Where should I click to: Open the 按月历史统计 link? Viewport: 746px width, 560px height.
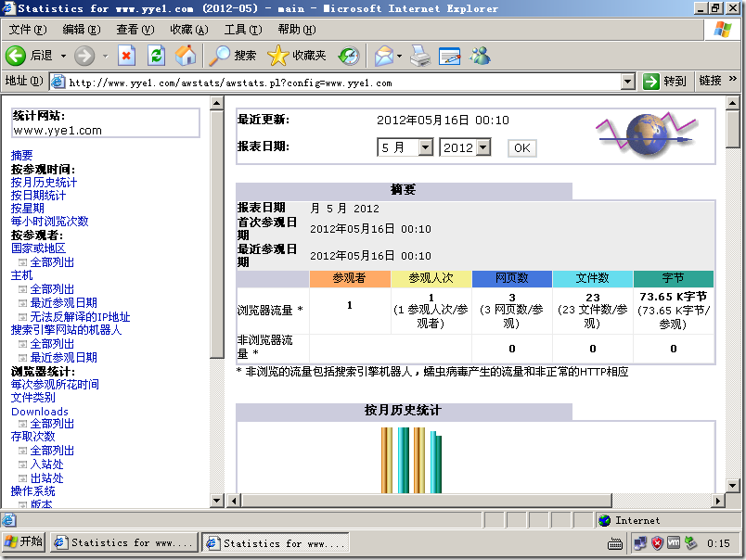point(44,182)
